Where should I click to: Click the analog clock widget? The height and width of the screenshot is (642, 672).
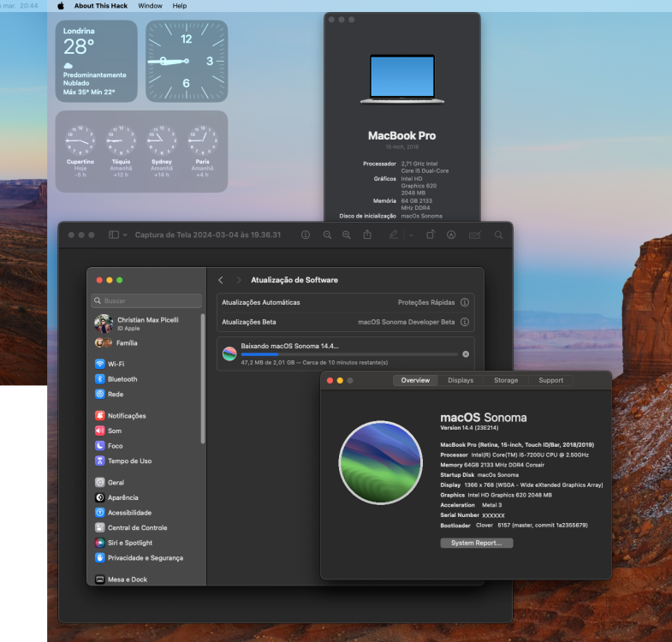click(x=187, y=62)
